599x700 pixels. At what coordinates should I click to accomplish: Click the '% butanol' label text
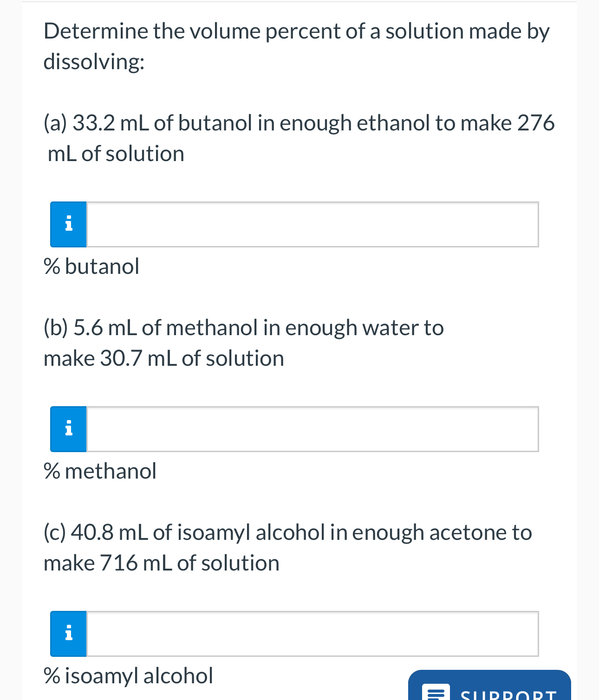pyautogui.click(x=91, y=266)
